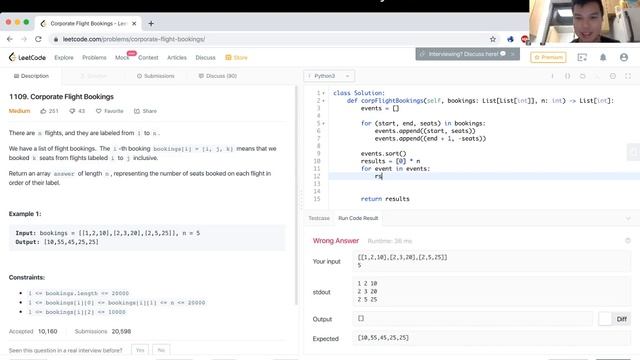640x360 pixels.
Task: Open the Store link
Action: (236, 58)
